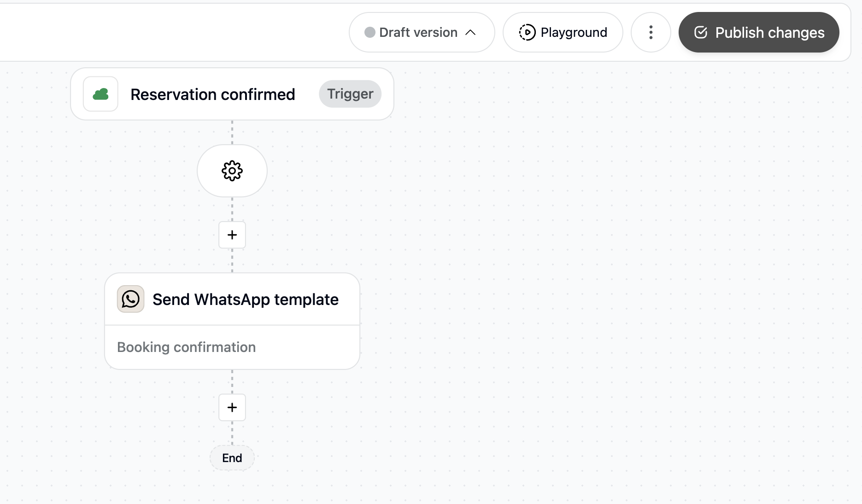Publish changes to the workflow
Image resolution: width=862 pixels, height=504 pixels.
click(759, 32)
